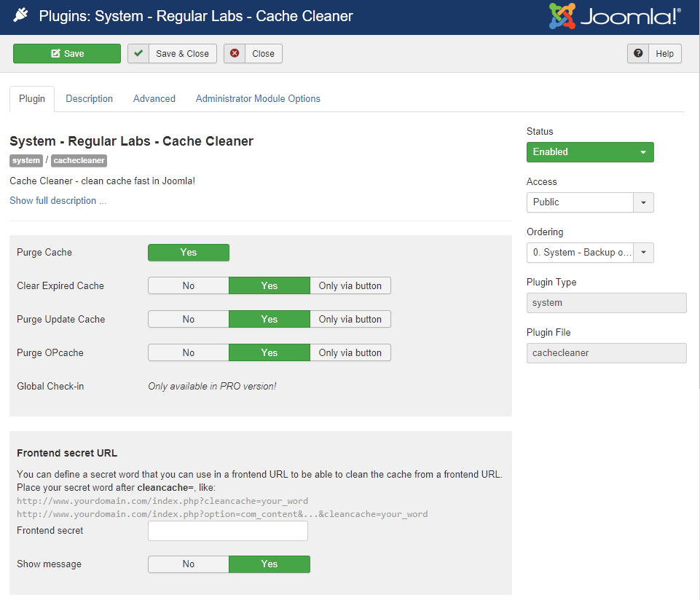
Task: Click the Show full description link
Action: point(58,201)
